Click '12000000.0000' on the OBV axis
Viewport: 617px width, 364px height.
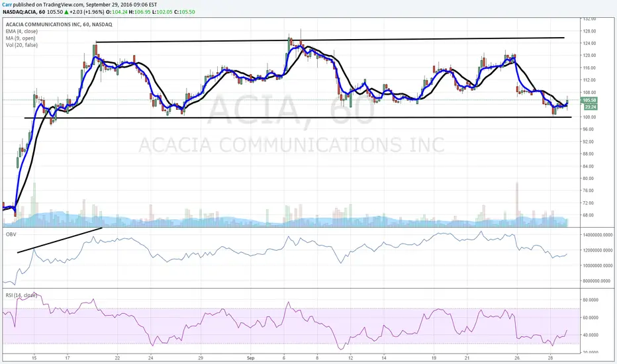(x=598, y=250)
